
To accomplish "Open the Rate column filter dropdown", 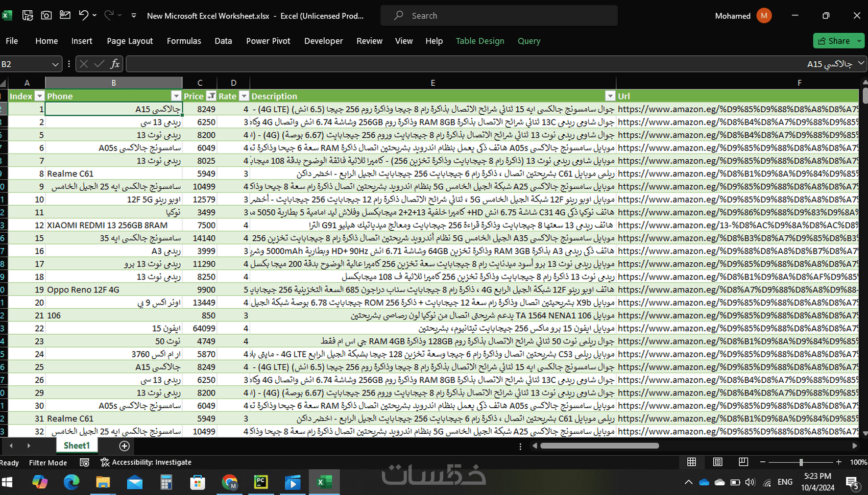I will (244, 96).
